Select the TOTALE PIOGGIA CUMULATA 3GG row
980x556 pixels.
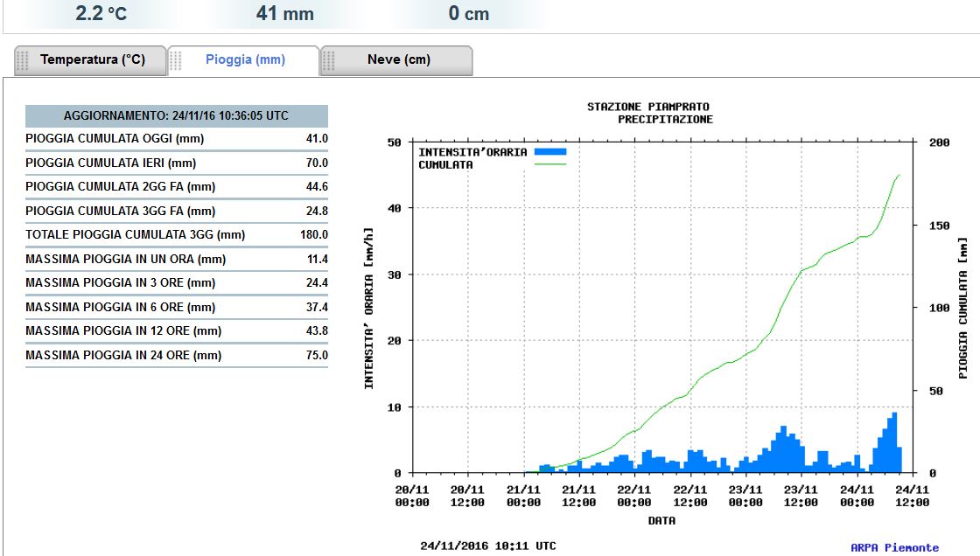(176, 235)
